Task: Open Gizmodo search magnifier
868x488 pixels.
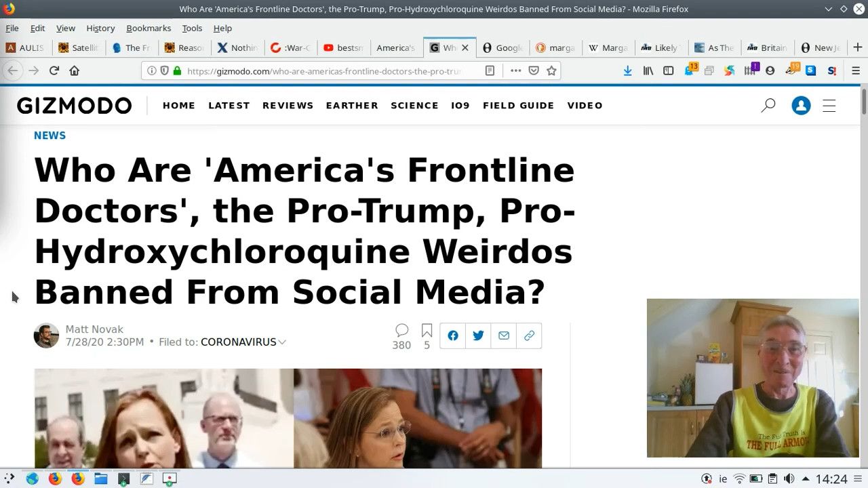Action: click(768, 105)
